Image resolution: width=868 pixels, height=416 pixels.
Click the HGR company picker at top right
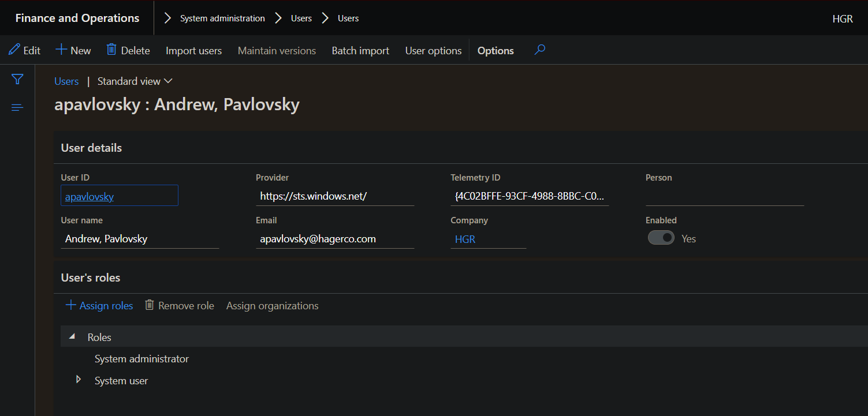pos(843,18)
